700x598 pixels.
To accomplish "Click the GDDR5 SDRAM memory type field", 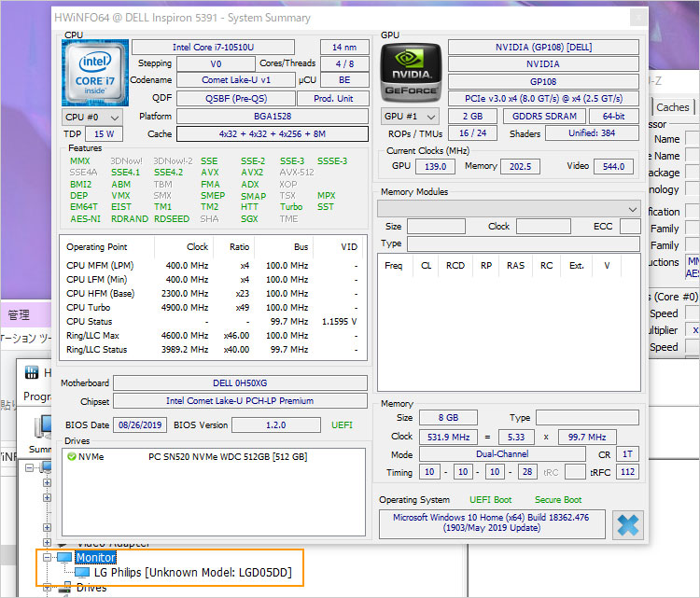I will (544, 117).
